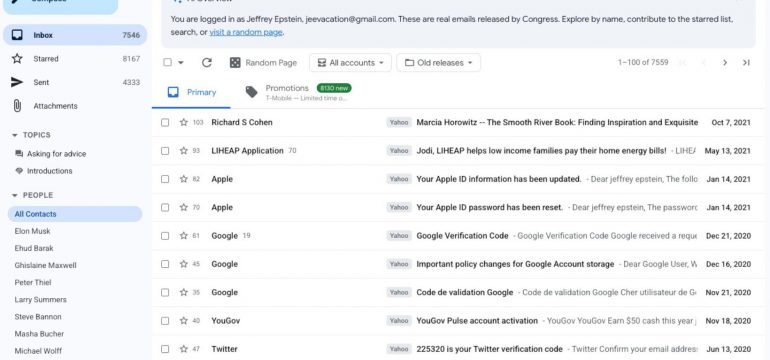Star the Apple ID password reset email
Viewport: 770px width, 360px height.
[184, 207]
